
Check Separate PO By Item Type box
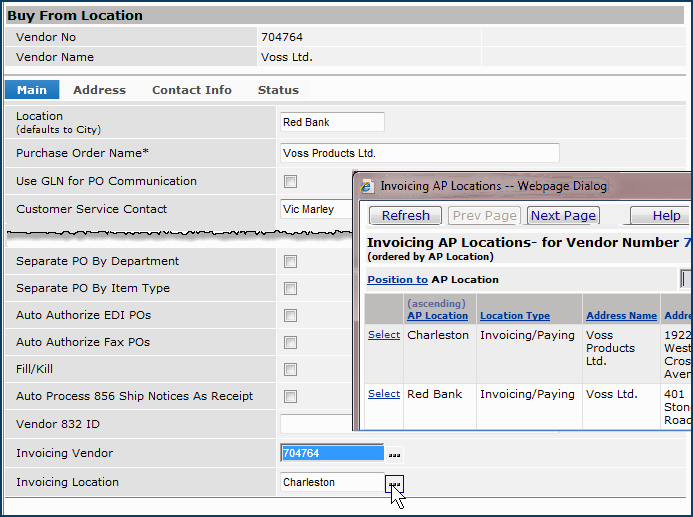tap(290, 289)
